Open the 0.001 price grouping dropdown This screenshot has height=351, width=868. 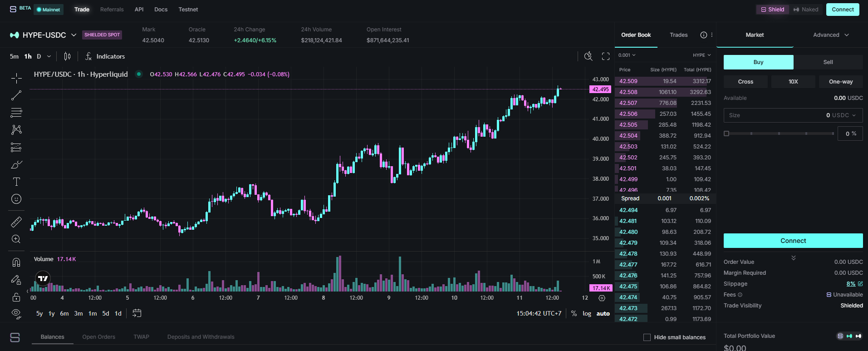(x=627, y=55)
